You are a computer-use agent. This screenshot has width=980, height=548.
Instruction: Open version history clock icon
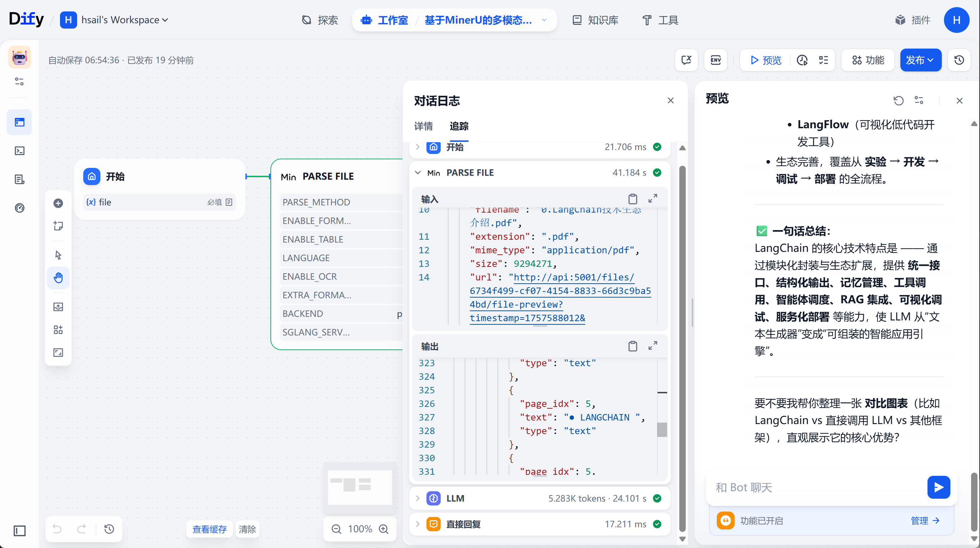pos(959,60)
